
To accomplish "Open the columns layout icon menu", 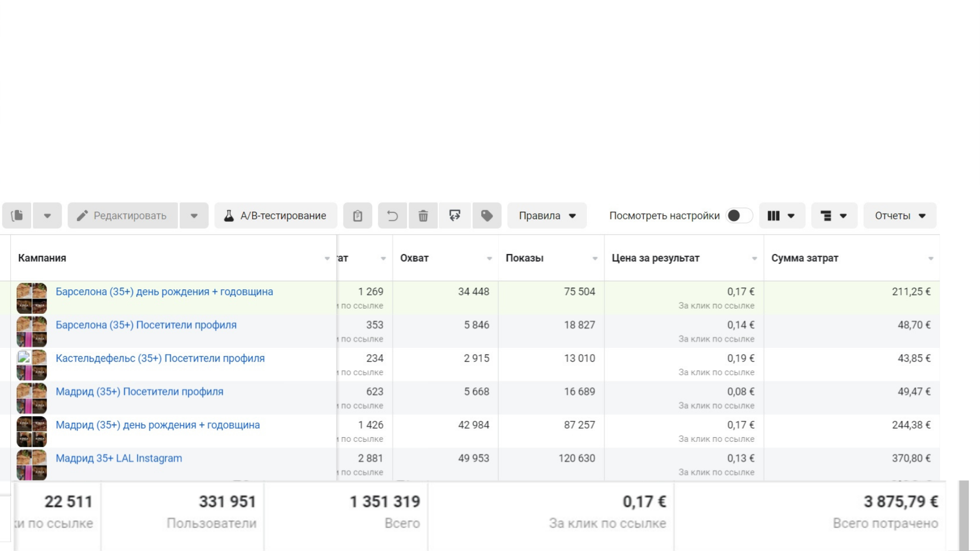I will 781,216.
